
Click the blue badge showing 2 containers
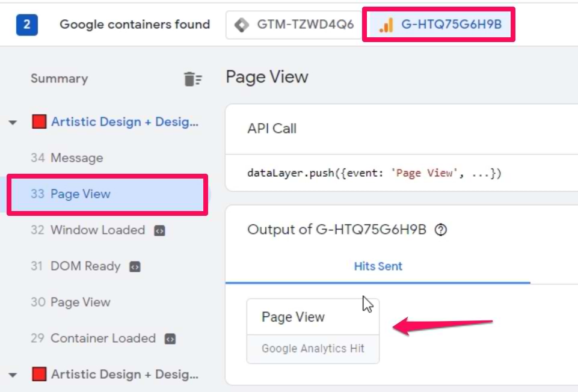click(27, 25)
